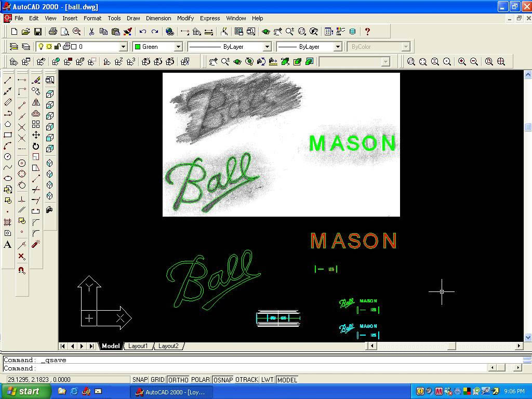
Task: Select the Multiline Text tool
Action: click(7, 244)
